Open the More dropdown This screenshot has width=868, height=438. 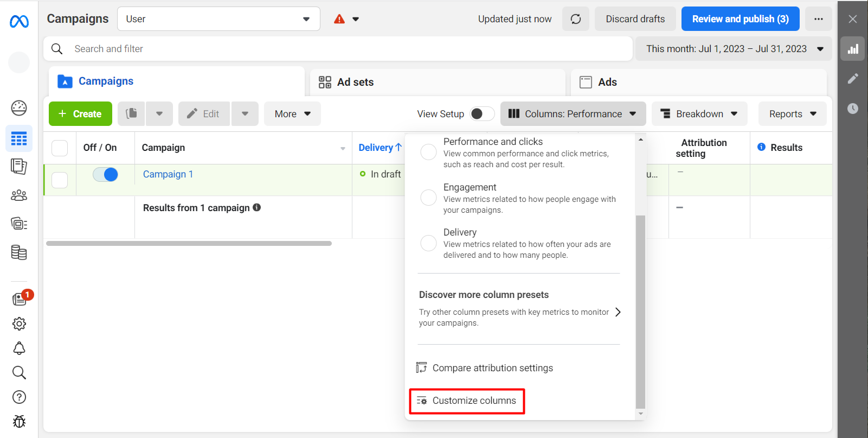click(292, 113)
